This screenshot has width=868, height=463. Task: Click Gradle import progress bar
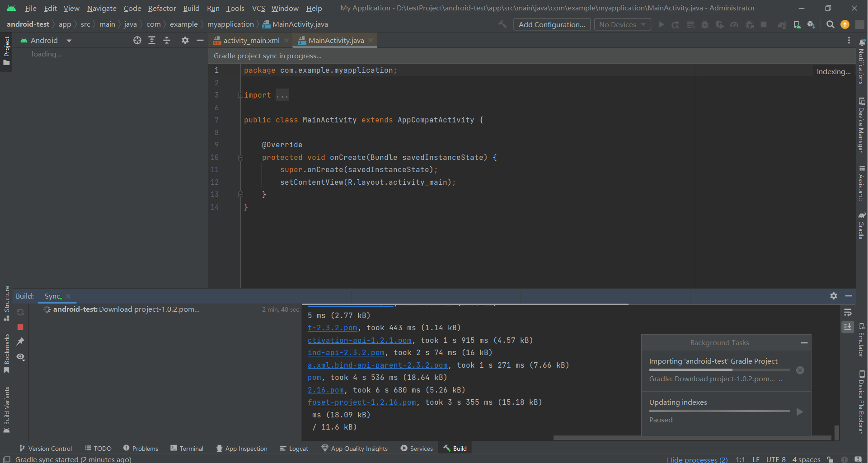pyautogui.click(x=719, y=370)
